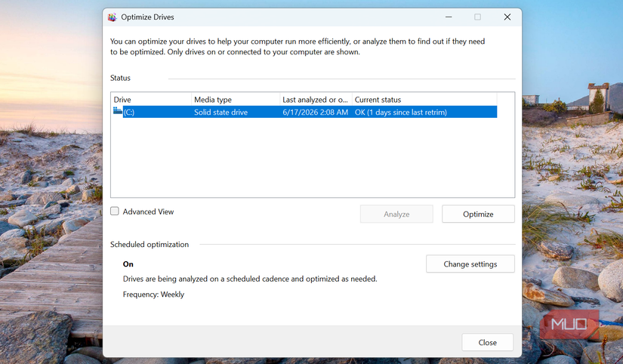Viewport: 623px width, 364px height.
Task: Dismiss dialog with the Close button
Action: [487, 343]
